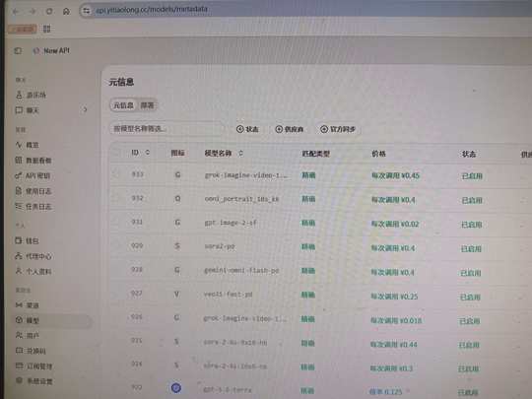Open the 数据看板 dashboard sidebar icon
The image size is (532, 399).
point(19,161)
